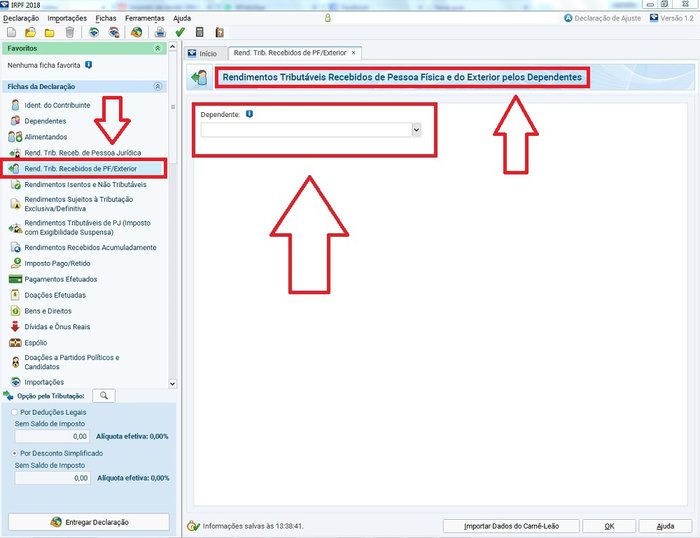This screenshot has width=700, height=538.
Task: Click the new declaration toolbar icon
Action: [x=9, y=32]
